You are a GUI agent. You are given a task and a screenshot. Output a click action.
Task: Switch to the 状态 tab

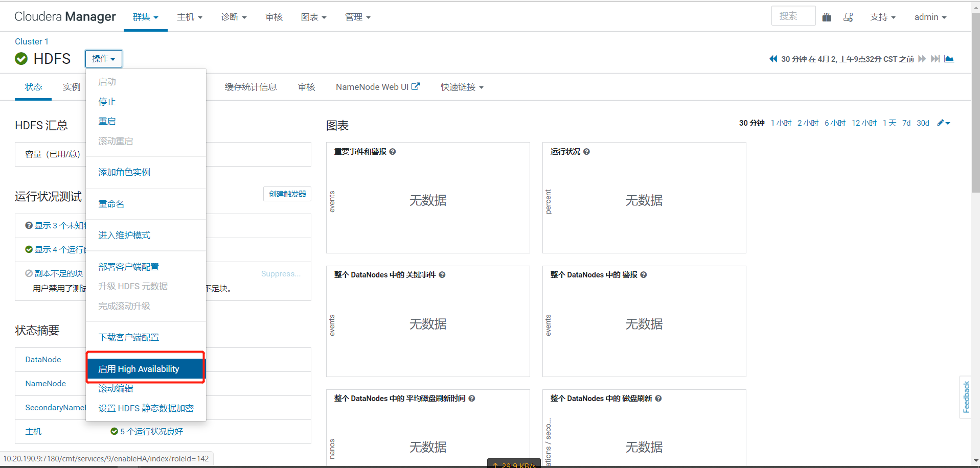pos(33,87)
